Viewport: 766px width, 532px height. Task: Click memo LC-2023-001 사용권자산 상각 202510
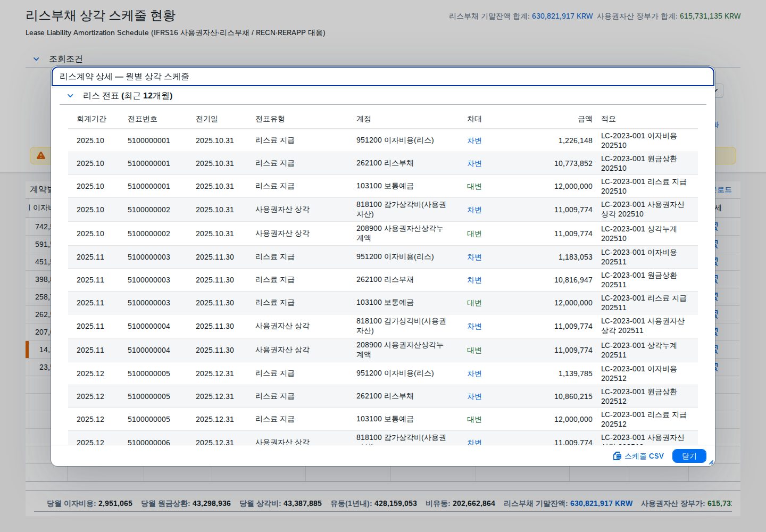(643, 209)
